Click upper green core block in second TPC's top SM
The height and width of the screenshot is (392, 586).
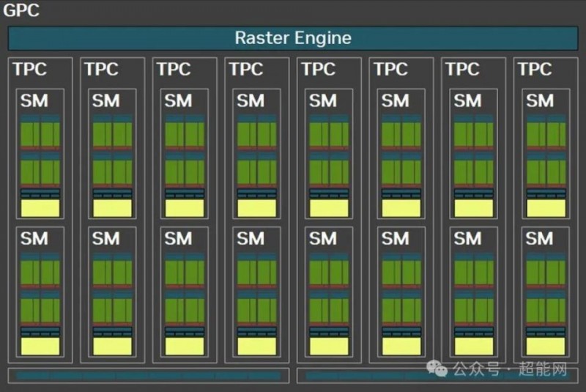click(113, 133)
